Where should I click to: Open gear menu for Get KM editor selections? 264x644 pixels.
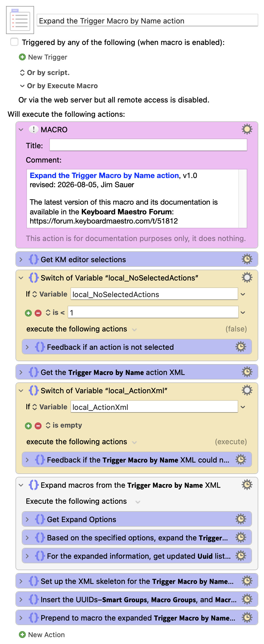coord(247,259)
